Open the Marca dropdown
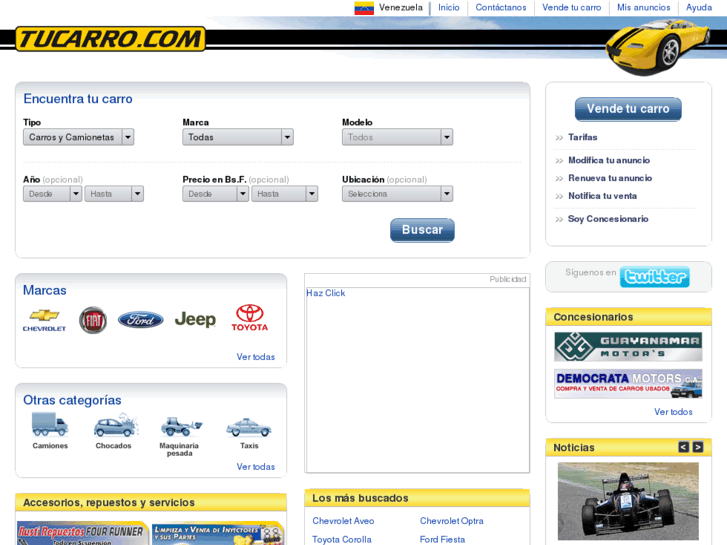Image resolution: width=727 pixels, height=545 pixels. (238, 137)
